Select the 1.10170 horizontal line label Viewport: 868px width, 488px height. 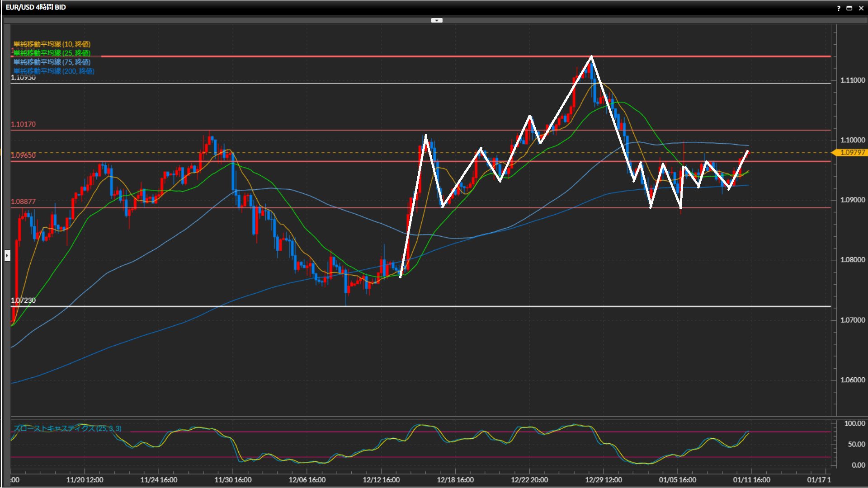[x=23, y=124]
